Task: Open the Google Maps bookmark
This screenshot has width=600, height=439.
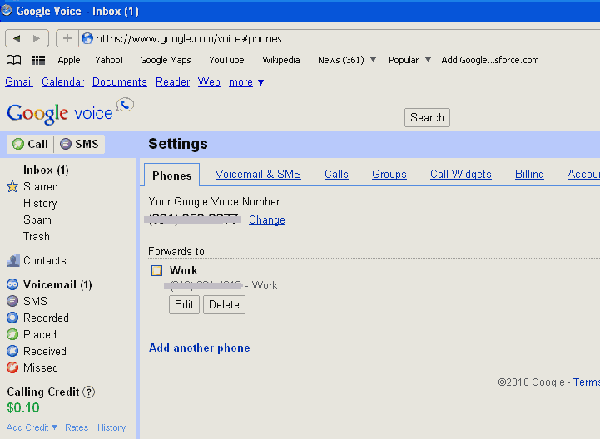Action: [x=166, y=60]
